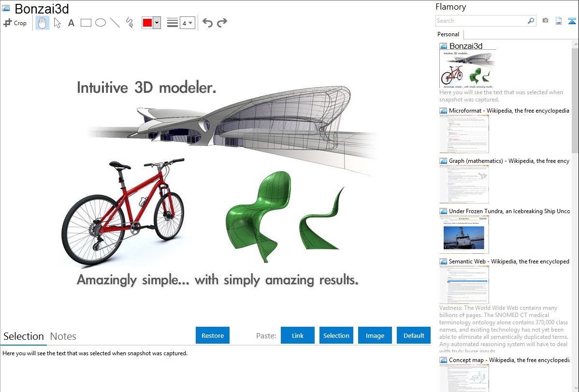The image size is (579, 392).
Task: Click the icon beside Semantic Web entry
Action: pyautogui.click(x=444, y=261)
